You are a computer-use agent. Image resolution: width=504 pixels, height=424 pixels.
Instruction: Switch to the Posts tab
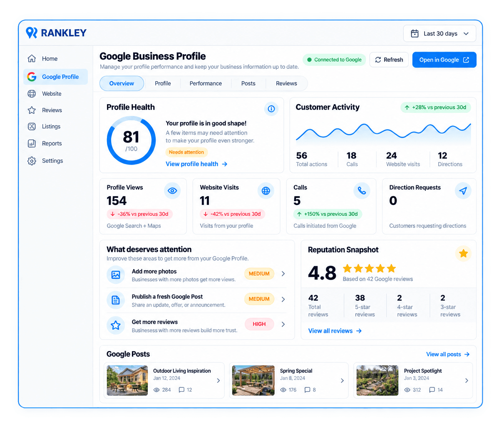[x=248, y=83]
